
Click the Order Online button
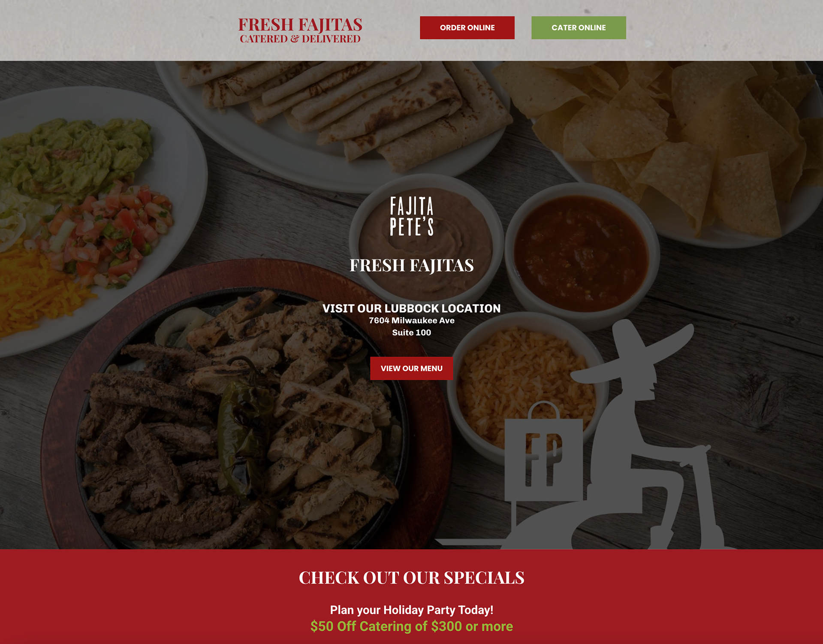[x=467, y=28]
